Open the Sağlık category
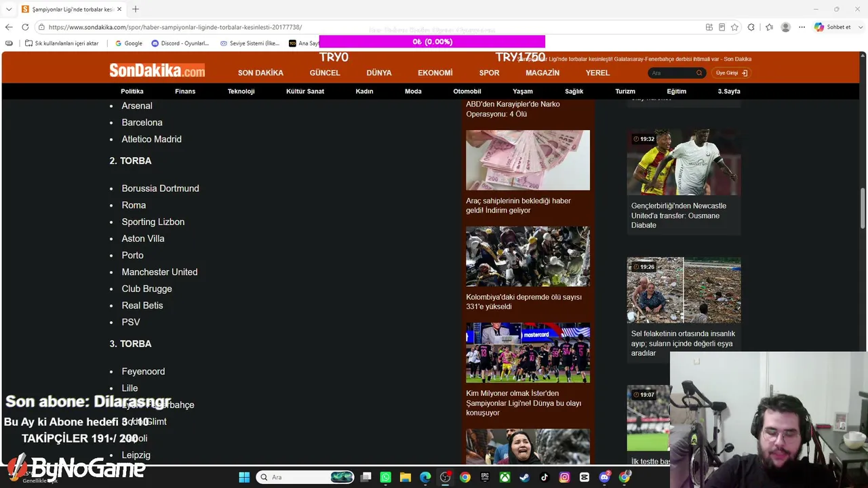Image resolution: width=868 pixels, height=488 pixels. (574, 91)
